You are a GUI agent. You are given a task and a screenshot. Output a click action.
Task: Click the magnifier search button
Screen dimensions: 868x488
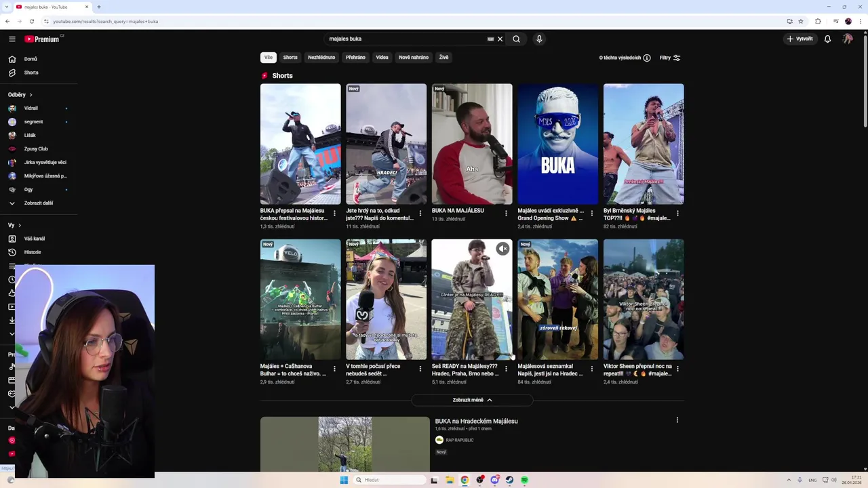click(516, 39)
